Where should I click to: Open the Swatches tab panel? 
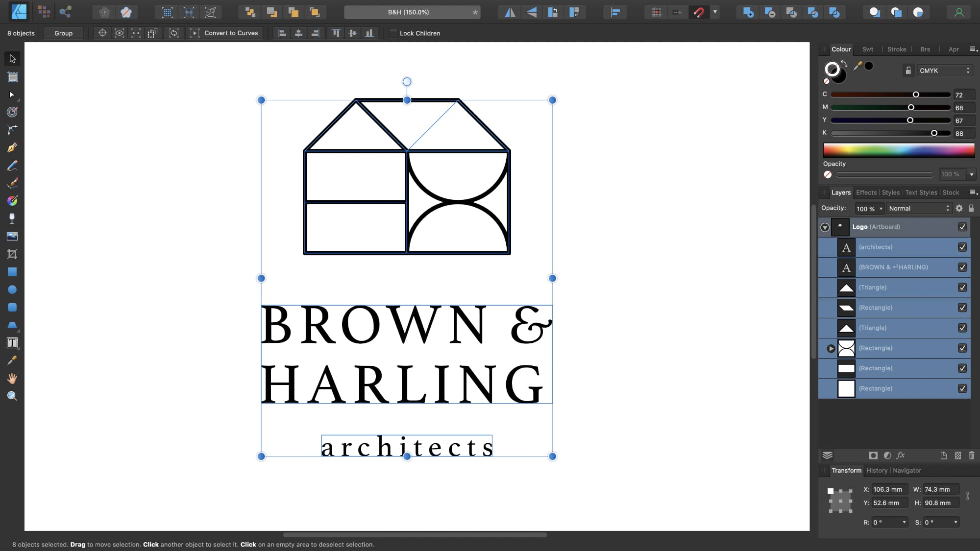coord(868,49)
